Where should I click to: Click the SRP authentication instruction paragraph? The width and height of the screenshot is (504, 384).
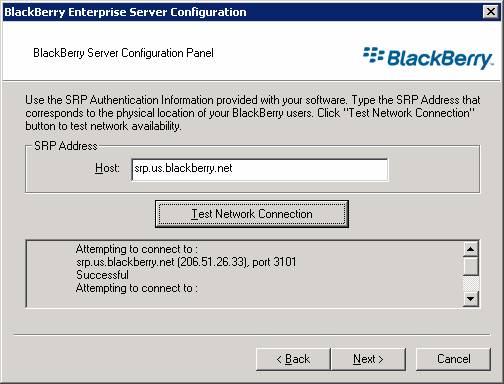[x=253, y=113]
